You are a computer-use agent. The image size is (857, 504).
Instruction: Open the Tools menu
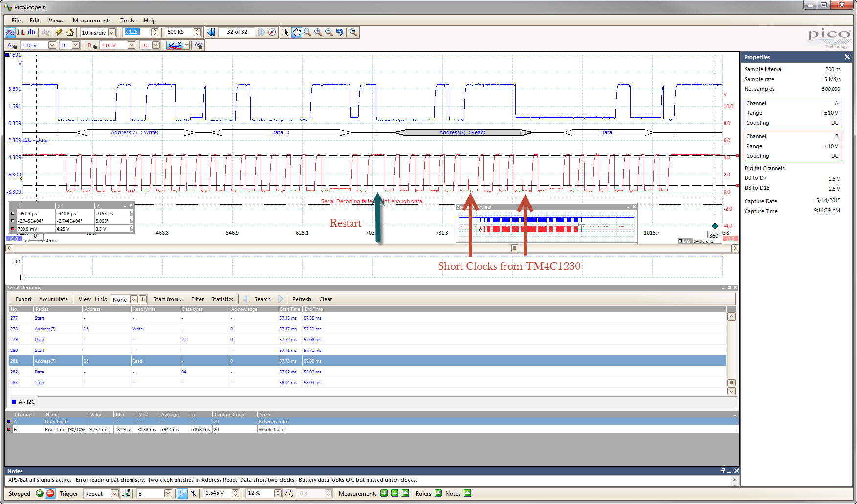click(127, 21)
